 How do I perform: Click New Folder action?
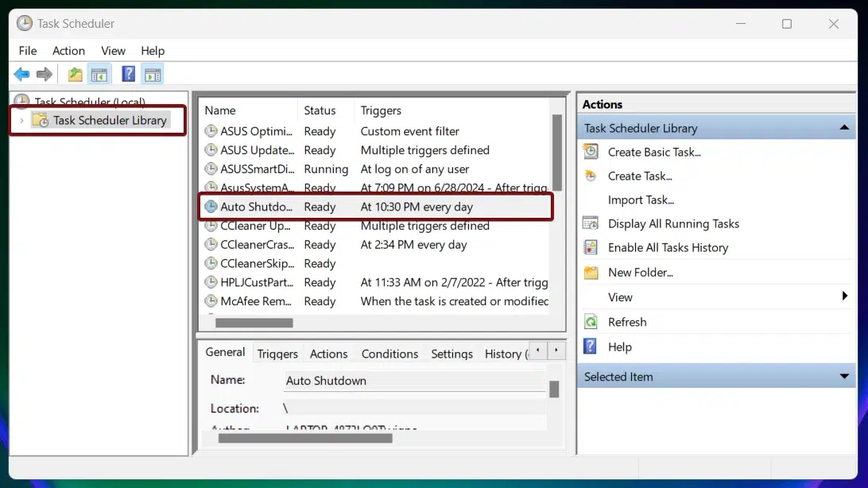(641, 273)
